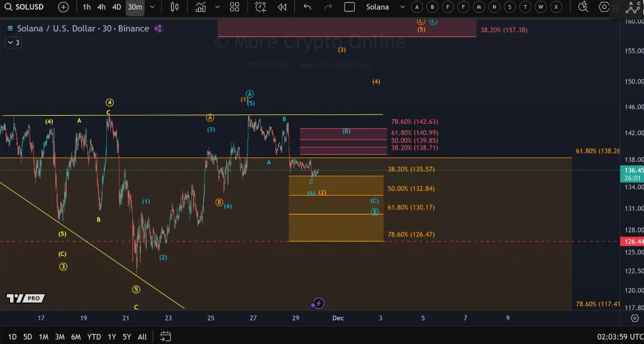Select layout shortcut N
Viewport: 644px width, 344px height.
click(x=494, y=7)
